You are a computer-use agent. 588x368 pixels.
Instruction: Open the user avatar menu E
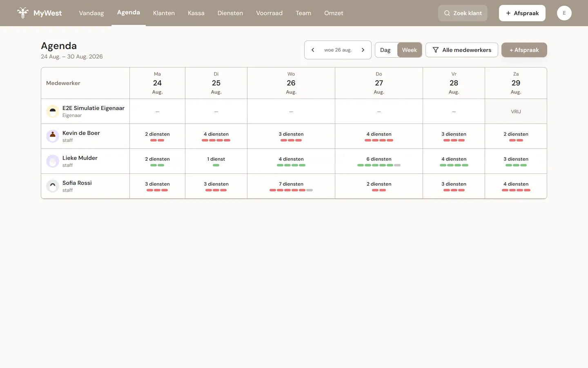(x=564, y=13)
